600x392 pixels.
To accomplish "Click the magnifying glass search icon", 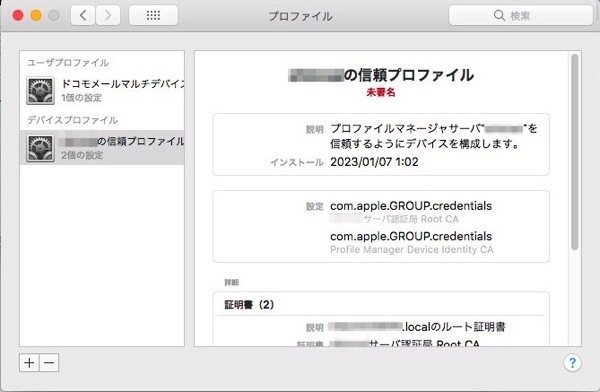I will coord(499,15).
